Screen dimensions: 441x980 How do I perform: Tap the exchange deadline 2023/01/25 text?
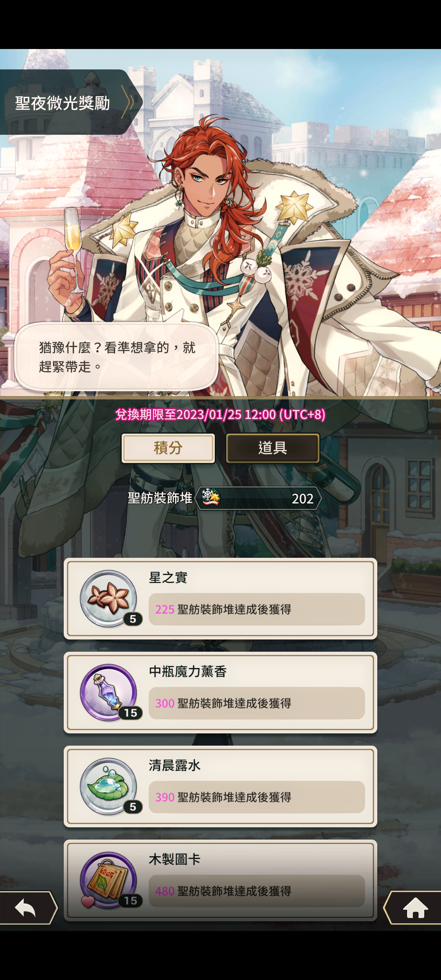coord(220,414)
